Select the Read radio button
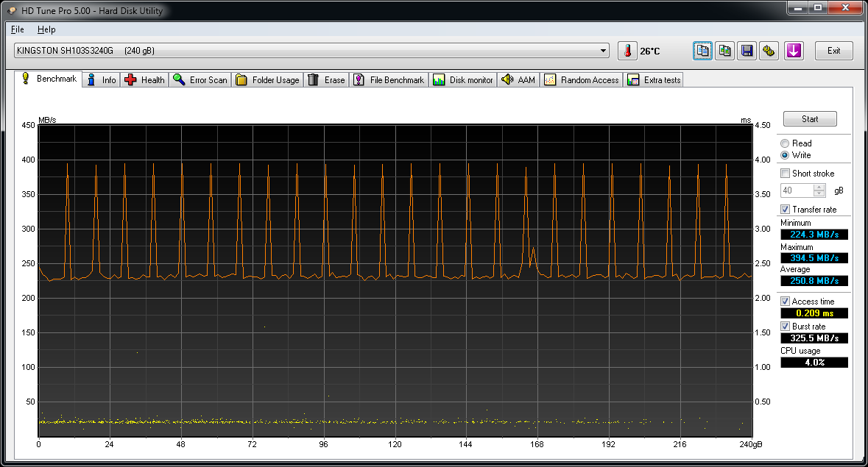 tap(785, 143)
